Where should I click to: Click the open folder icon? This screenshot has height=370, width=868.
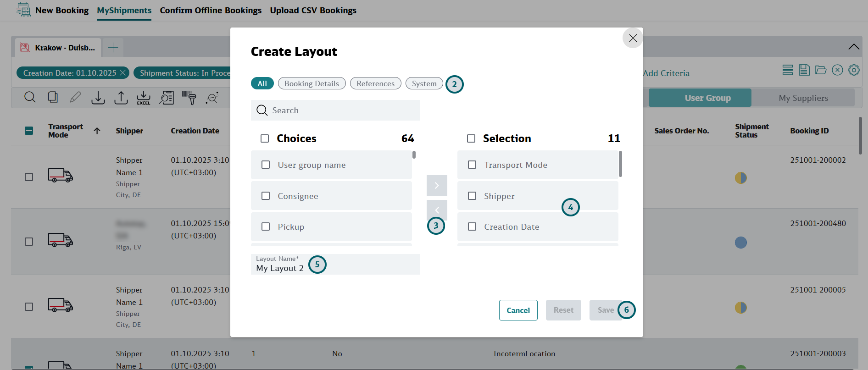click(x=821, y=70)
